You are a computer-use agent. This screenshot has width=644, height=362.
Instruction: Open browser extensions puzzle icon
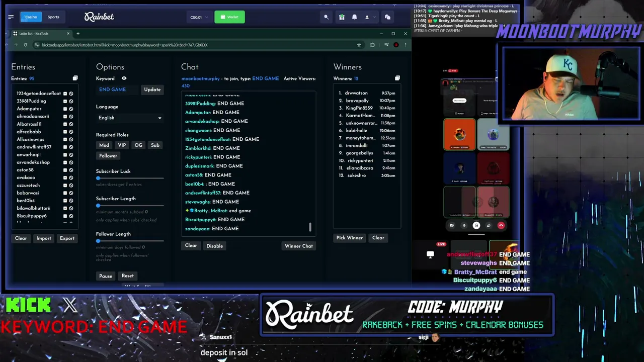pyautogui.click(x=372, y=45)
